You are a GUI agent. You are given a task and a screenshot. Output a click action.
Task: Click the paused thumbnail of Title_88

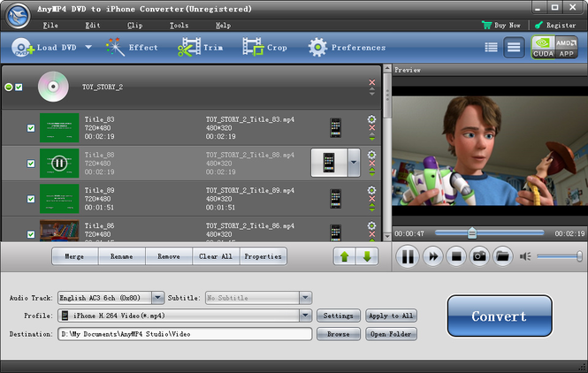point(59,163)
